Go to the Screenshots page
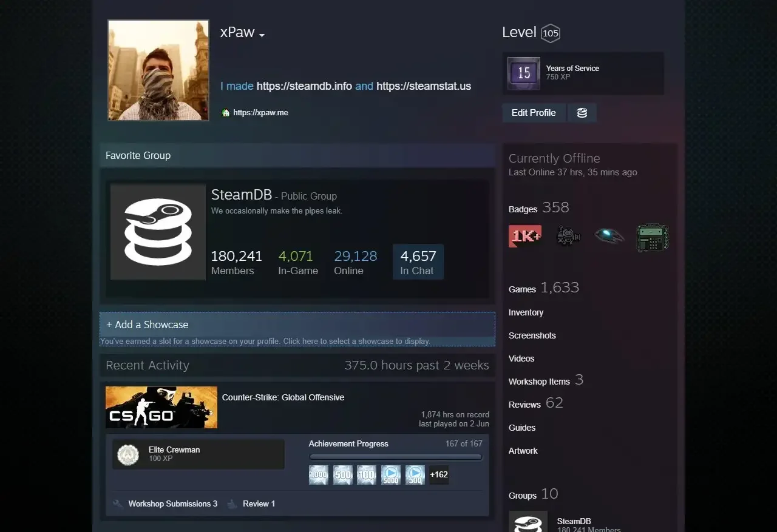Image resolution: width=777 pixels, height=532 pixels. (x=532, y=335)
